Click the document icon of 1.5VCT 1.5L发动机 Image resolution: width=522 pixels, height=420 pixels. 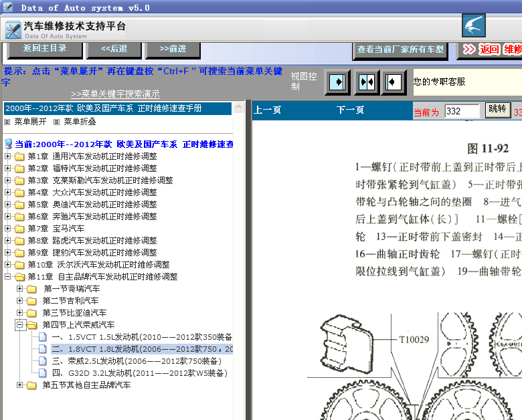(43, 337)
